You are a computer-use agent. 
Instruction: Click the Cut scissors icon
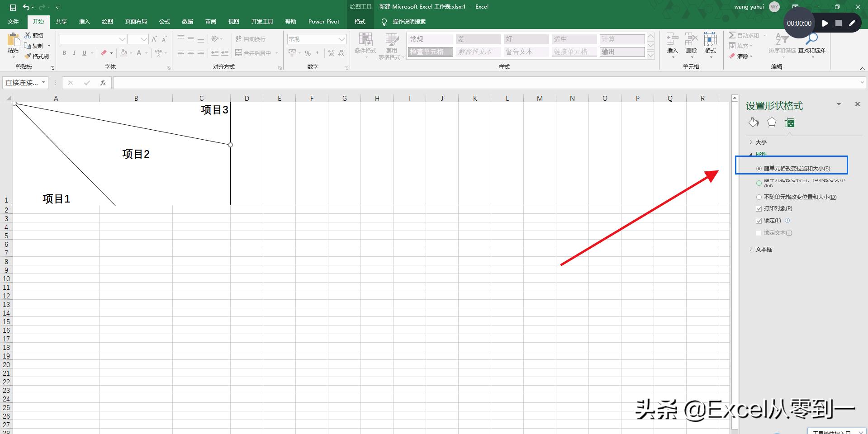coord(28,35)
